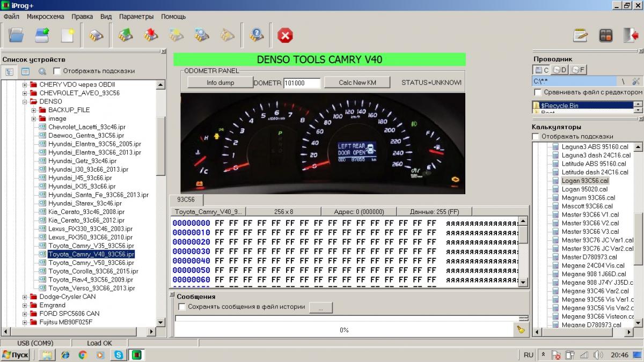Click the ODOMETR value input field
This screenshot has height=362, width=644.
(302, 83)
